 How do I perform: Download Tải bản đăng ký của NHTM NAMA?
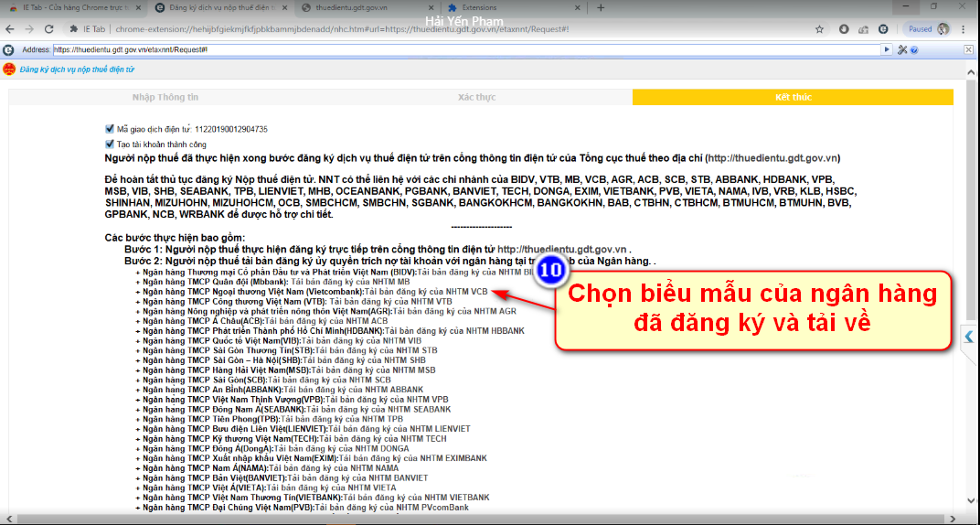(x=334, y=467)
